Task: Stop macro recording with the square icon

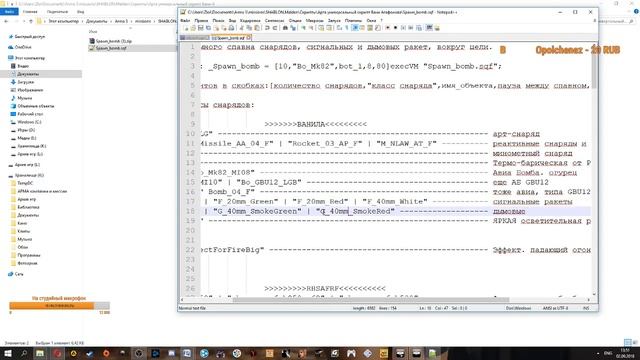Action: pos(396,28)
